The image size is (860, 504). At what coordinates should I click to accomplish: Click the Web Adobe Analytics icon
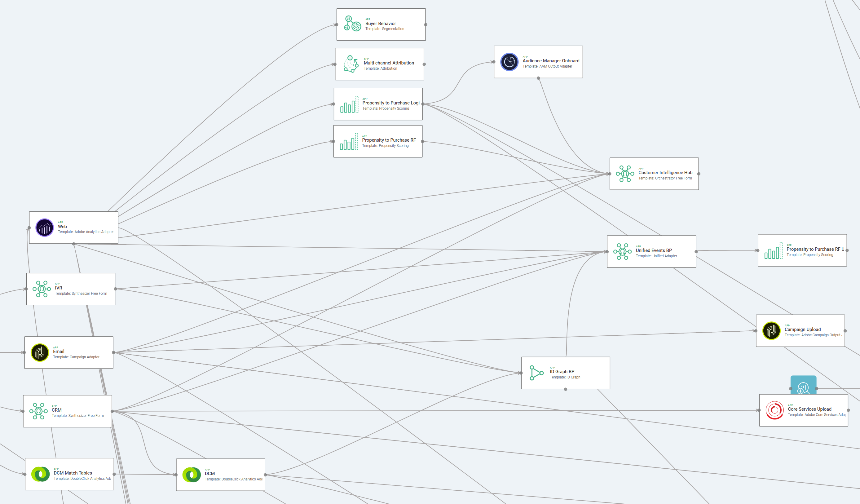tap(45, 228)
